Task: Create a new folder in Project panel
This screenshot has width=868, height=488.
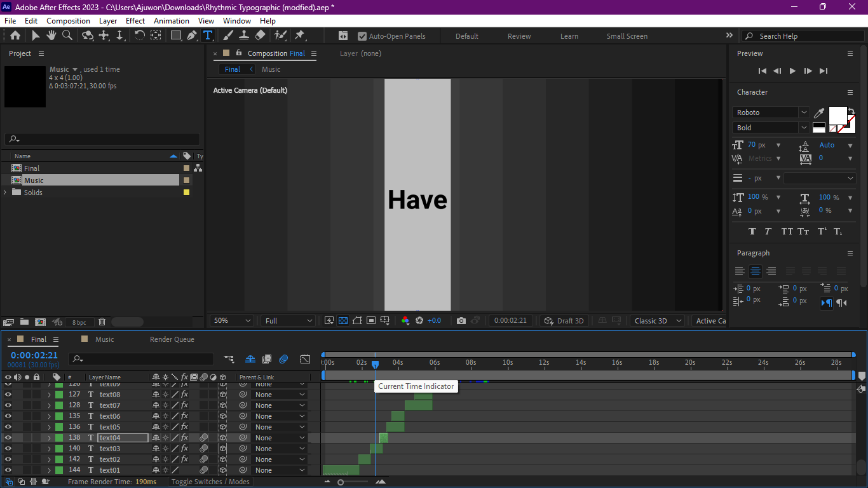Action: click(24, 322)
